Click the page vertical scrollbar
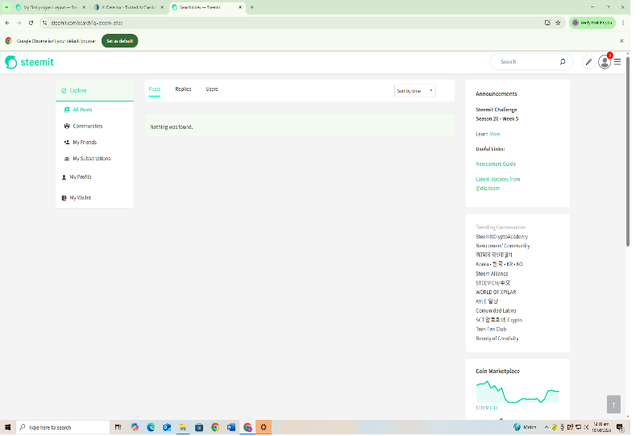The image size is (640, 436). 628,151
